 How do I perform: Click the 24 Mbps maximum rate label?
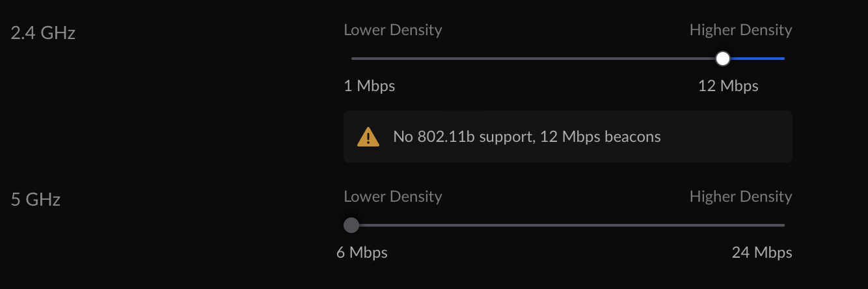coord(761,253)
